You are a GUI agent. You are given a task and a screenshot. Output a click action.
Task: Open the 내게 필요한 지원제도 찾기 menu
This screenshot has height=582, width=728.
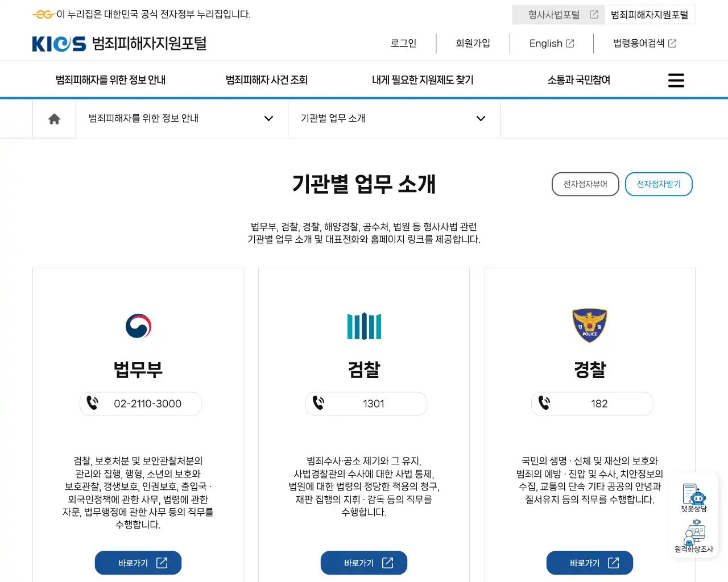click(x=423, y=80)
